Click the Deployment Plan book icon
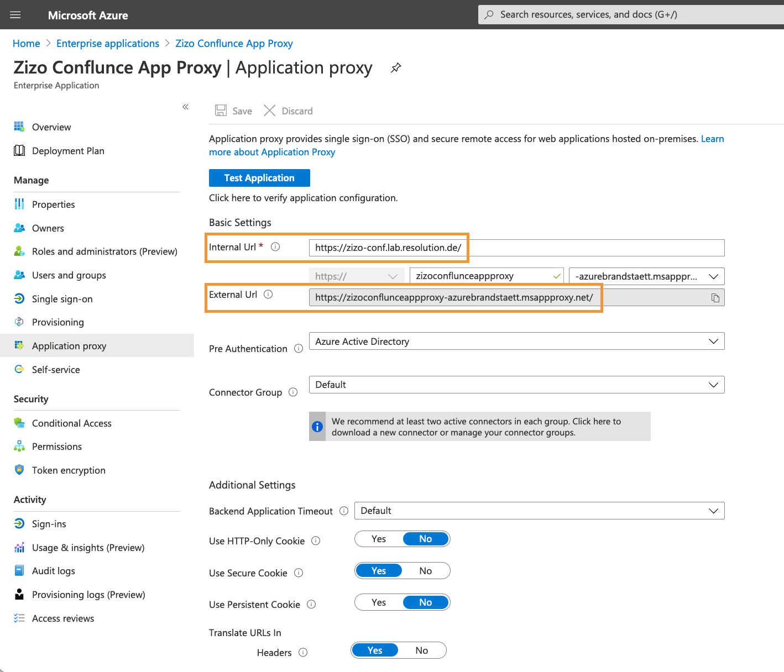 [19, 150]
